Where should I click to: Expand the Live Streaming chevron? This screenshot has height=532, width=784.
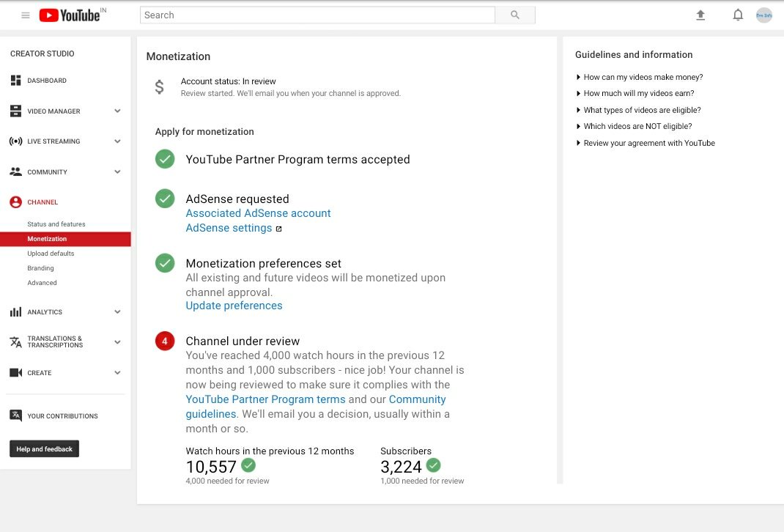pos(117,141)
